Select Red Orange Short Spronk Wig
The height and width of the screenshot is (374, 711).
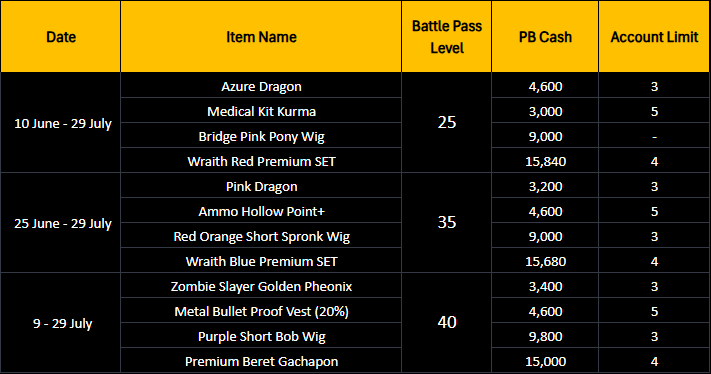[x=261, y=236]
